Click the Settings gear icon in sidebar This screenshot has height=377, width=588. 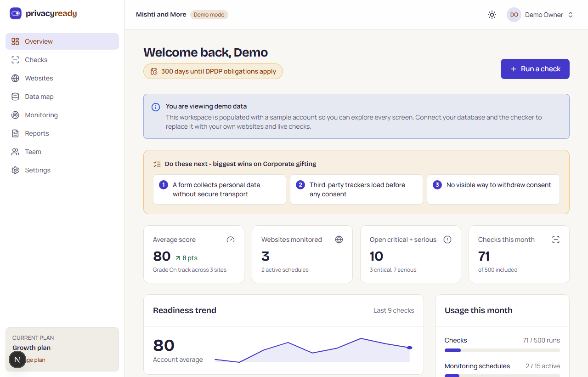click(15, 170)
